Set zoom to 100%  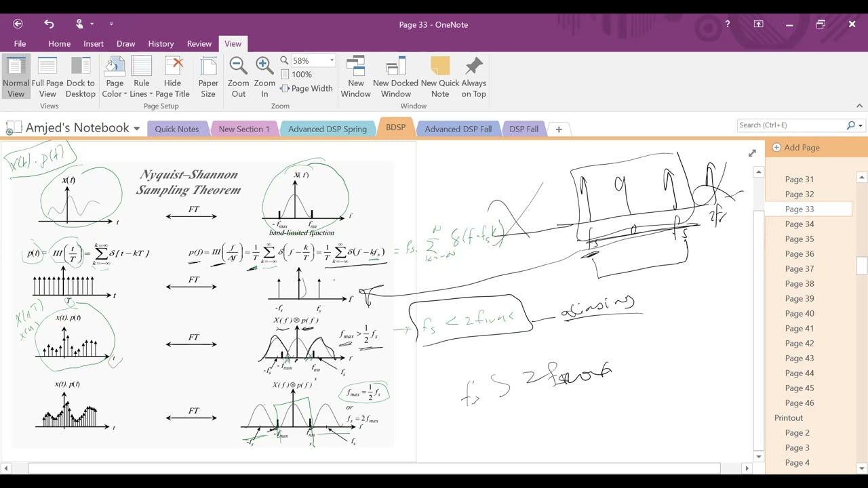pos(296,75)
